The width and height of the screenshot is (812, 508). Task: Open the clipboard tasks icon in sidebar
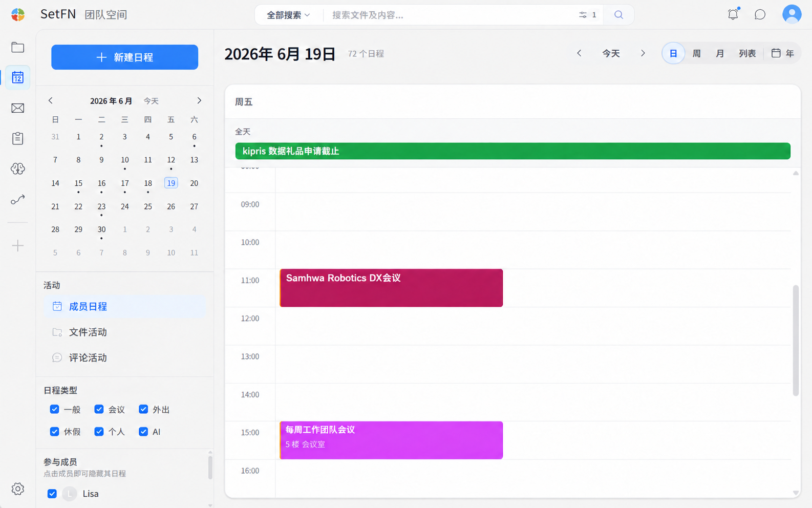tap(18, 138)
